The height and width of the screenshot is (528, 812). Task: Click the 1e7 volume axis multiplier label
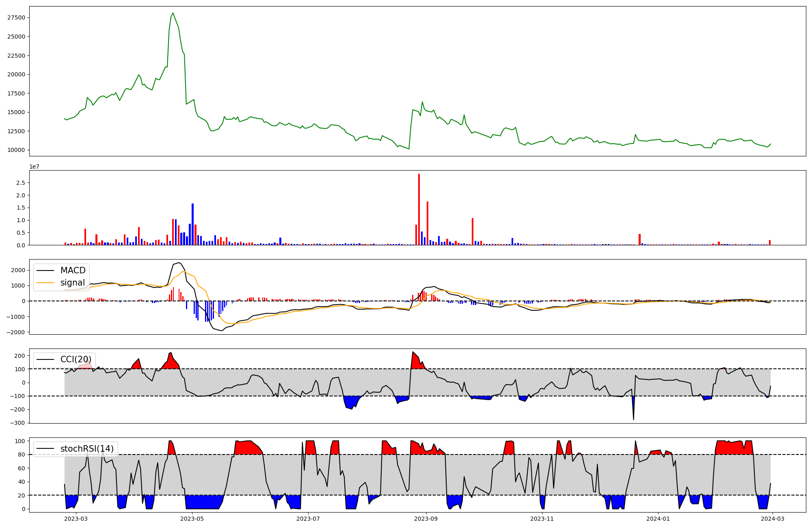[34, 167]
